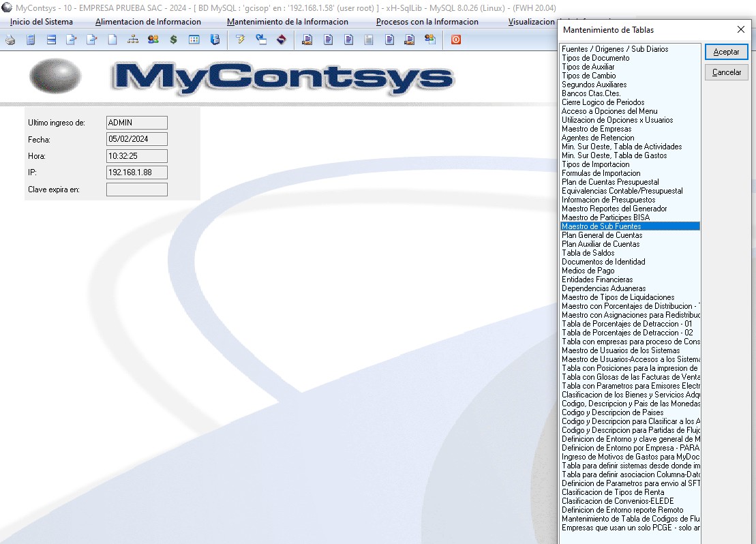Click the Clave expira en field
This screenshot has height=544, width=756.
136,190
